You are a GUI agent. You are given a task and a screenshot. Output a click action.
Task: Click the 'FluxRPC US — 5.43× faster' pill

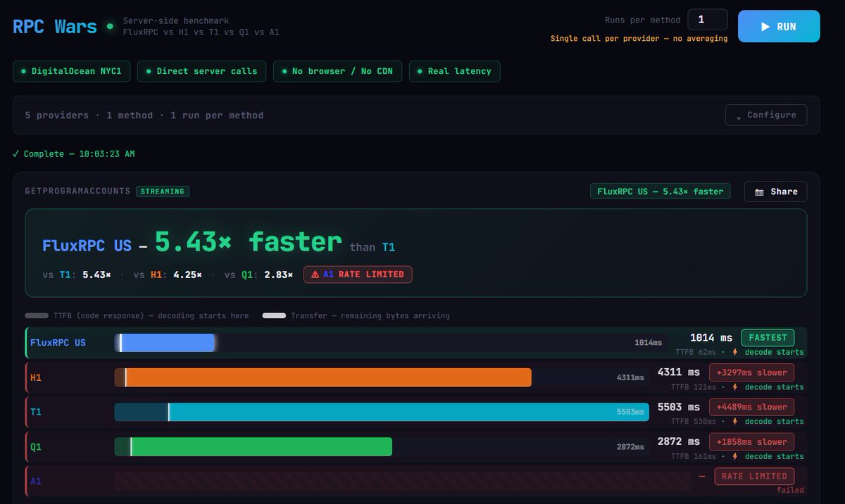(661, 191)
